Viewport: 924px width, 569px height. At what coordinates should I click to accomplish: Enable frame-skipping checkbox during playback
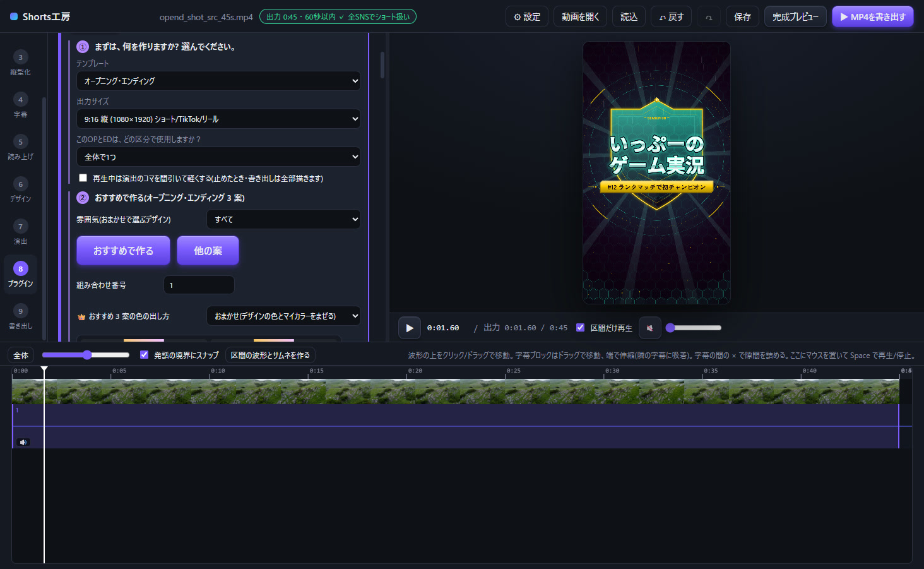(x=83, y=177)
